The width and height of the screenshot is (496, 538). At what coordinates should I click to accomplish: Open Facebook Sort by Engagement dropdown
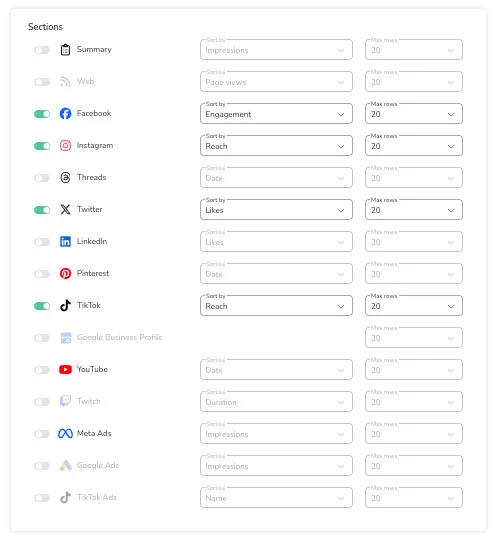[x=276, y=114]
